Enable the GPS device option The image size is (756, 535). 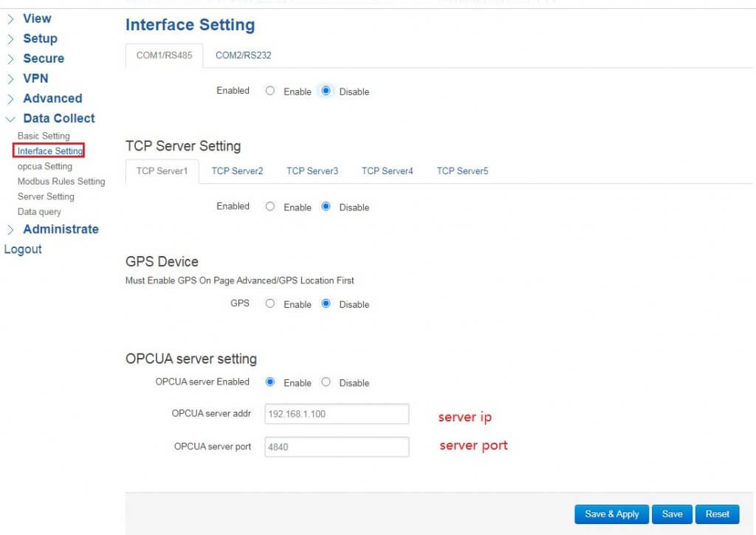coord(270,303)
